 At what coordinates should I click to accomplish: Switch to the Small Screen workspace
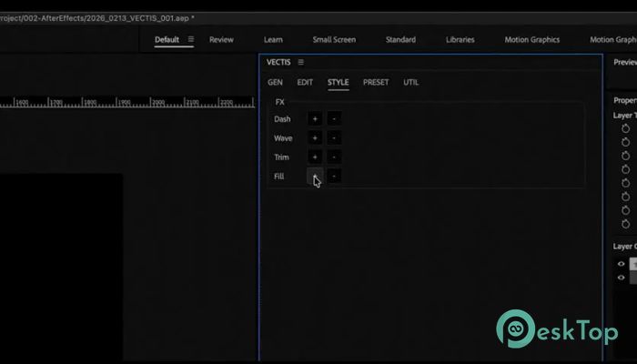334,39
